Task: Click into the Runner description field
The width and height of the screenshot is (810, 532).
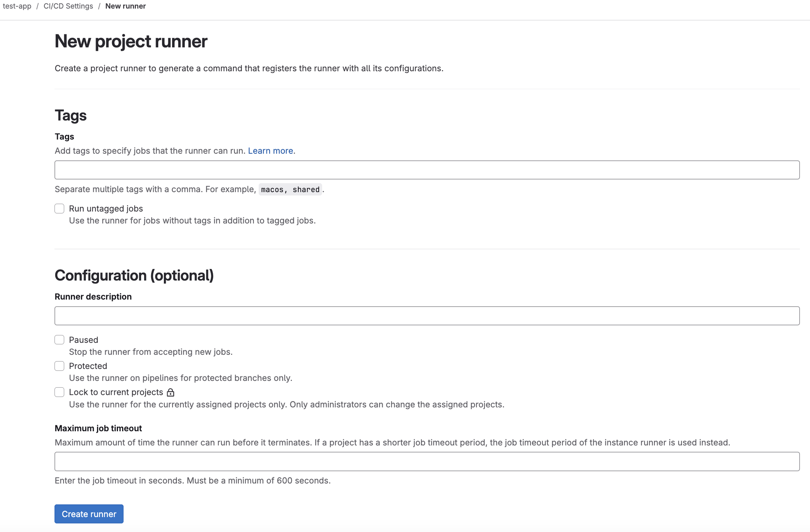Action: tap(427, 316)
